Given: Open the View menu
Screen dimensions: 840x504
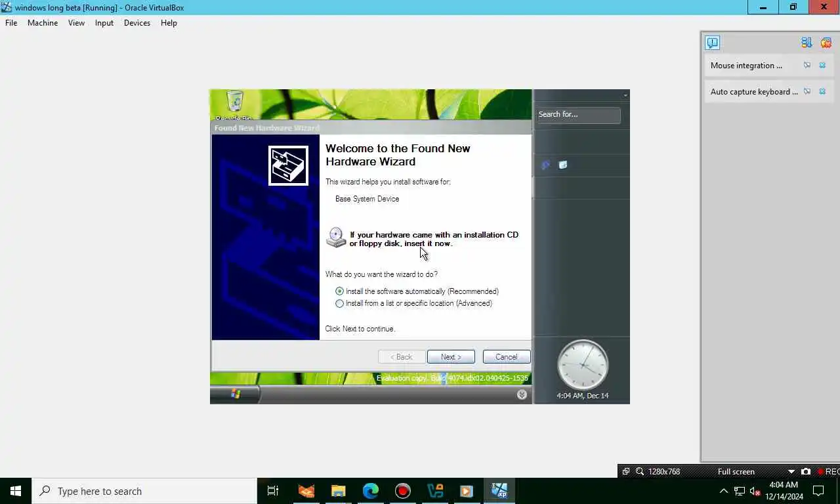Looking at the screenshot, I should [76, 23].
